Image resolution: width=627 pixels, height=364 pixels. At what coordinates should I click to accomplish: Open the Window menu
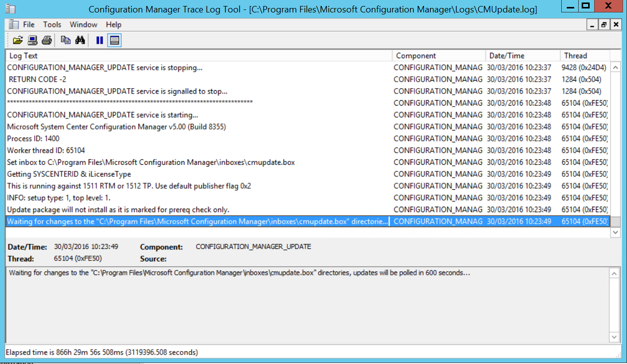coord(83,24)
